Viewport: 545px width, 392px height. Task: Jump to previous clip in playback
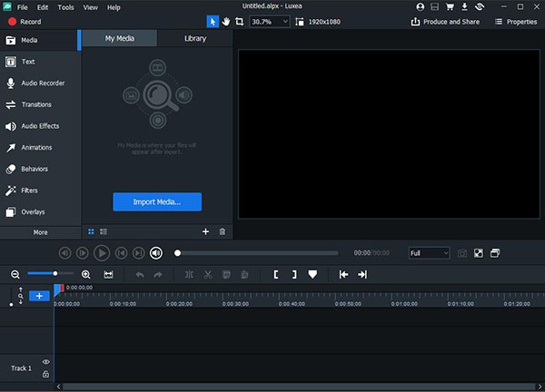pos(122,253)
